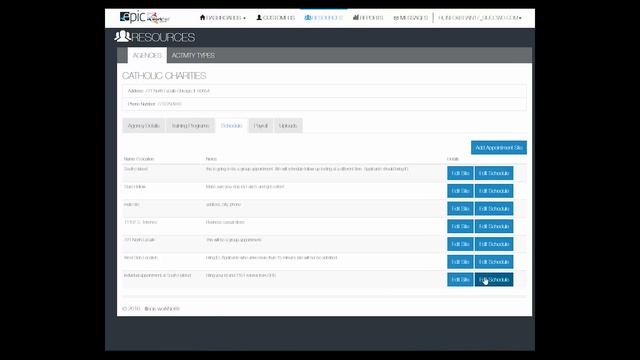The width and height of the screenshot is (640, 360).
Task: Switch to the Activity Types tab
Action: tap(193, 55)
